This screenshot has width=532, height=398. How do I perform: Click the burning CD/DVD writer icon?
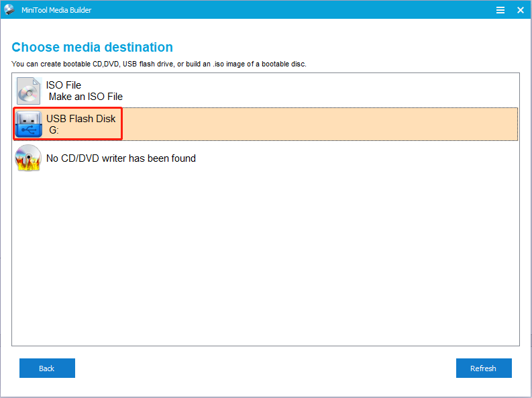click(x=28, y=158)
